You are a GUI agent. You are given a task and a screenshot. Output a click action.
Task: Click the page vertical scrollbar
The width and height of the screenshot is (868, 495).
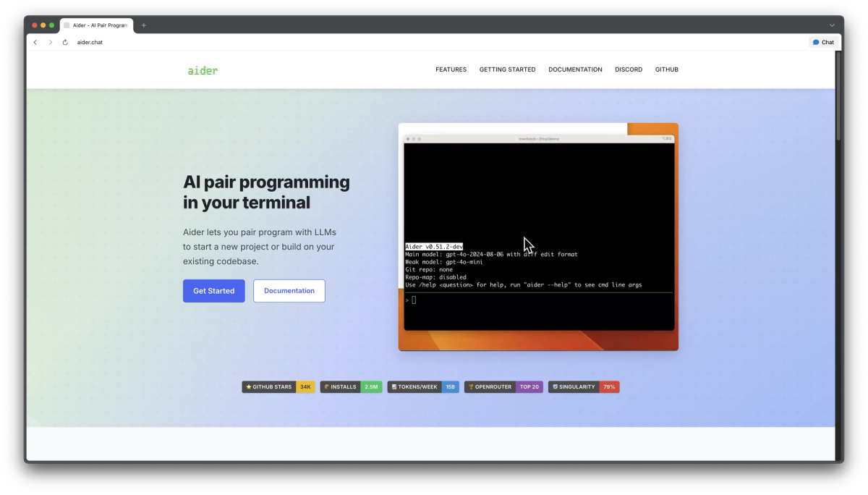839,96
